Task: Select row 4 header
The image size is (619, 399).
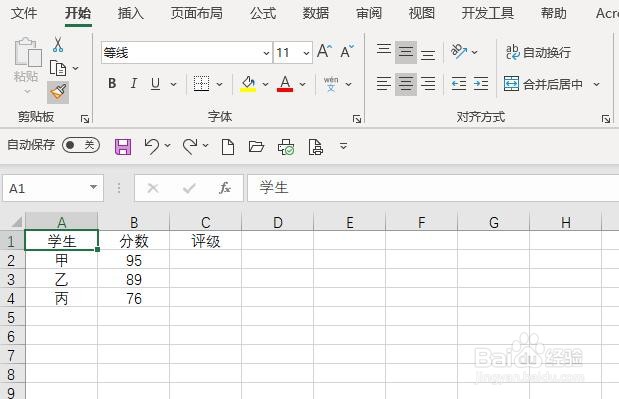Action: pyautogui.click(x=12, y=298)
